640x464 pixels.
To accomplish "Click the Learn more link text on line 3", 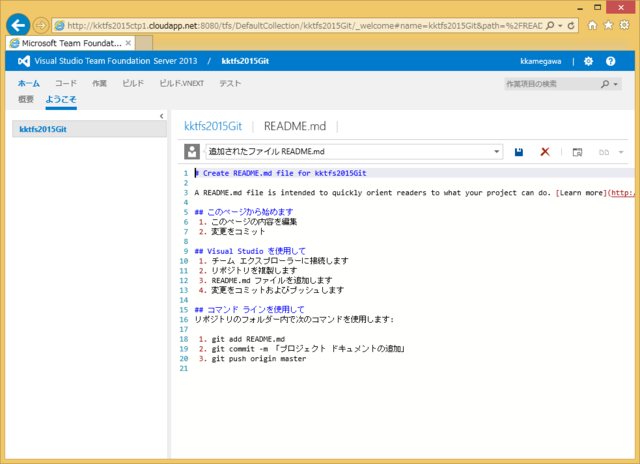I will point(581,193).
